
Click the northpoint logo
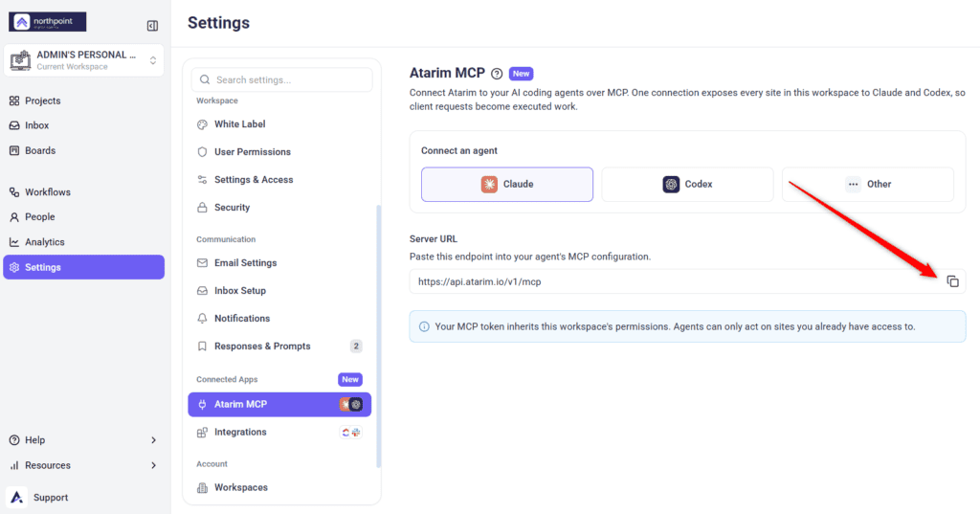(48, 22)
